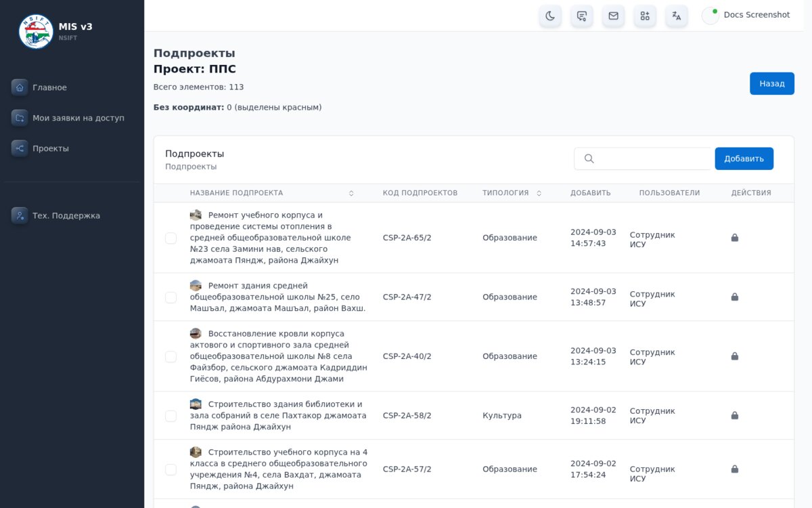Click date 2024-09-03 14:57:43

593,238
